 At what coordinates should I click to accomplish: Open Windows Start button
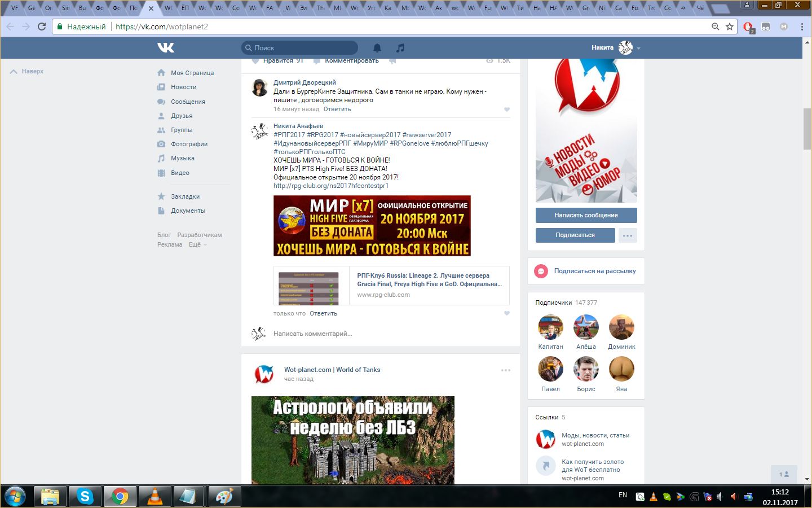15,497
